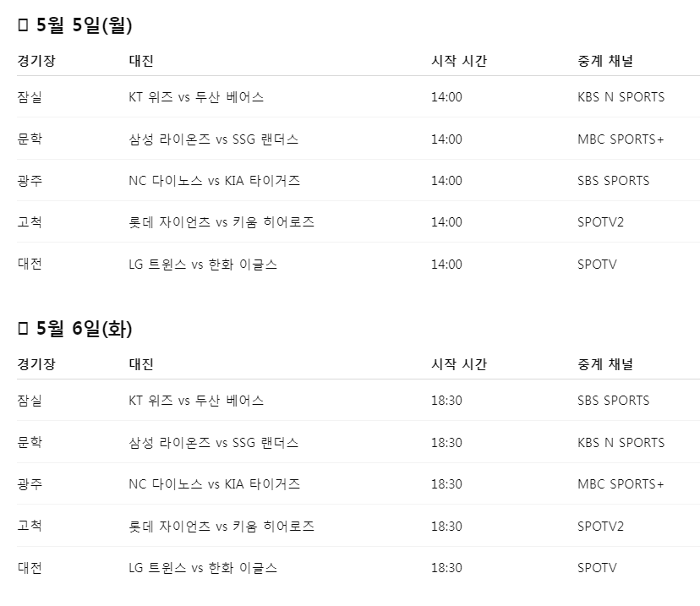The width and height of the screenshot is (700, 606).
Task: Select the 5월 5일(월) date heading
Action: 84,25
